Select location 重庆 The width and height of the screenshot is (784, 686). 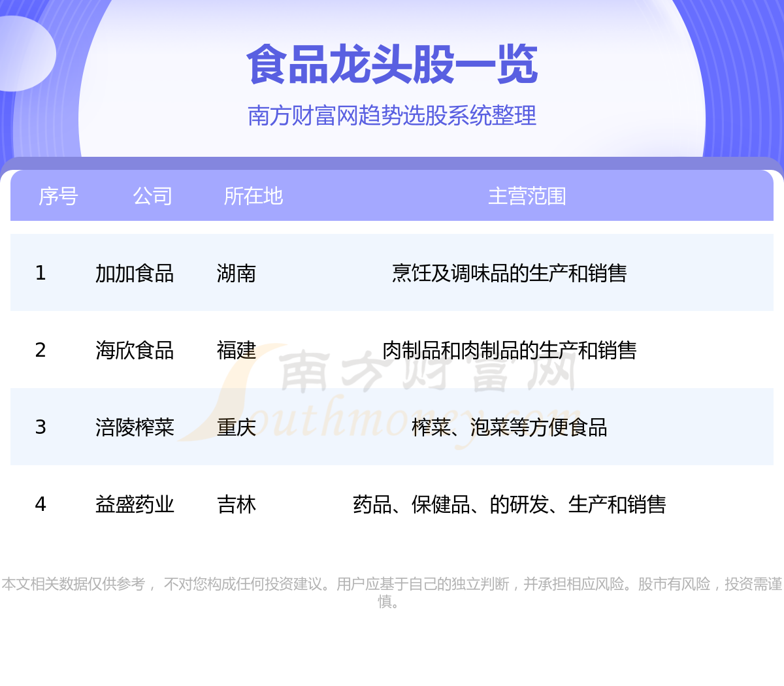(x=237, y=427)
